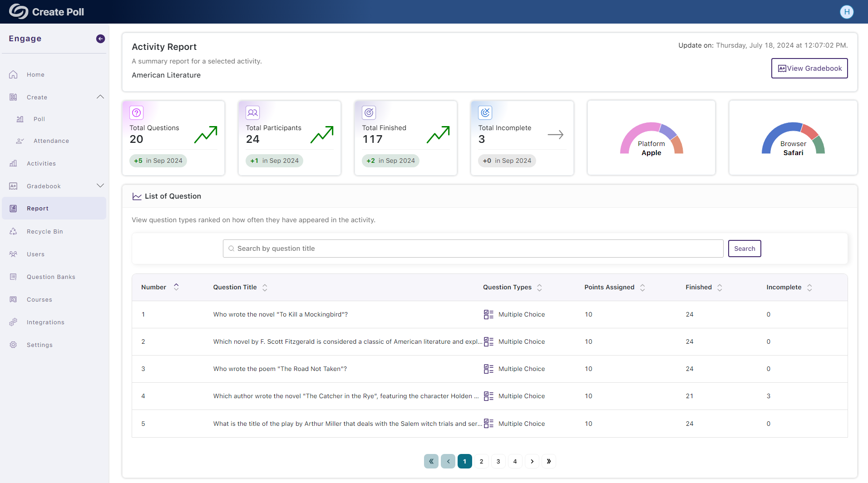Expand the Gradebook submenu chevron
The height and width of the screenshot is (483, 868).
tap(100, 186)
